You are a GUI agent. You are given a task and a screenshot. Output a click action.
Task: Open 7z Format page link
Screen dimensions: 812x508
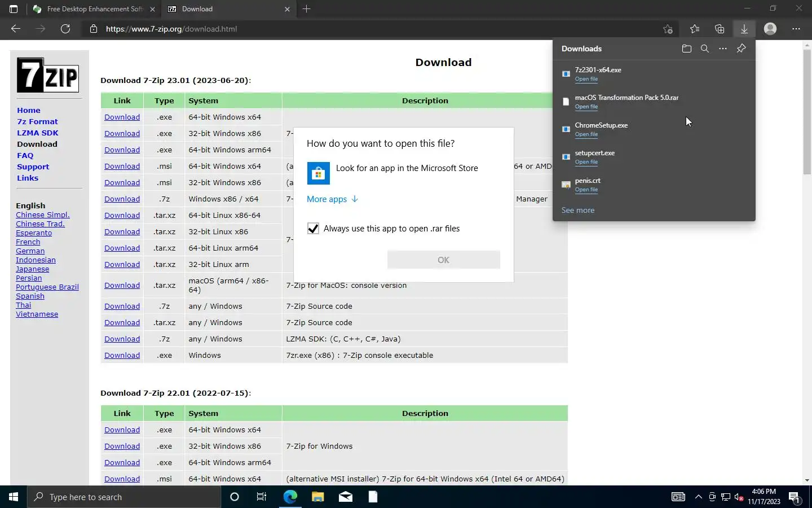tap(37, 121)
